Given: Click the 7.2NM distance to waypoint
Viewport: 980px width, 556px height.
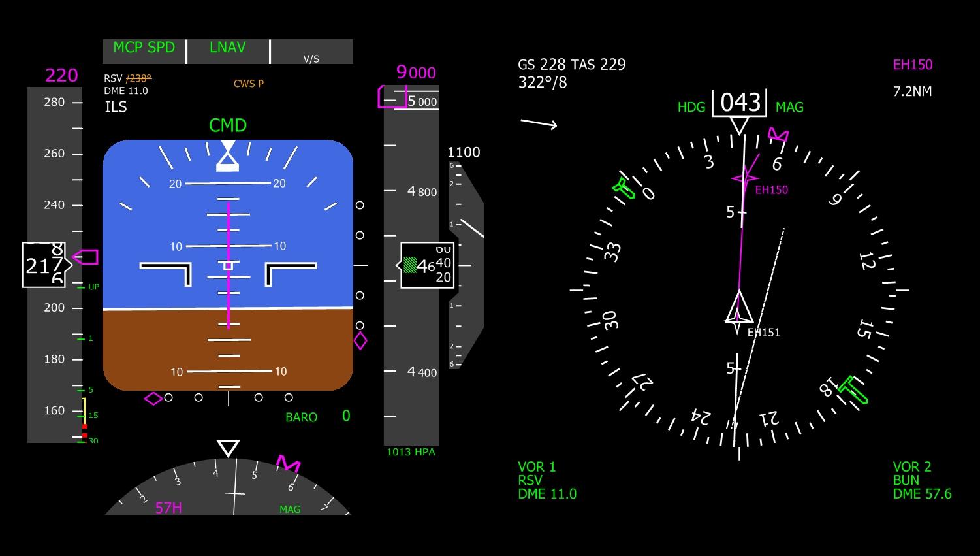Looking at the screenshot, I should pyautogui.click(x=912, y=91).
